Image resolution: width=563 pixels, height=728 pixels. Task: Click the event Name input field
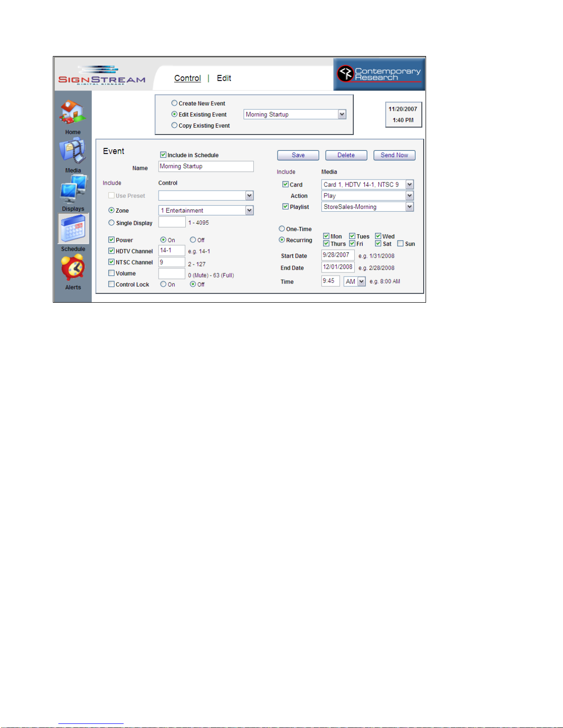point(206,166)
